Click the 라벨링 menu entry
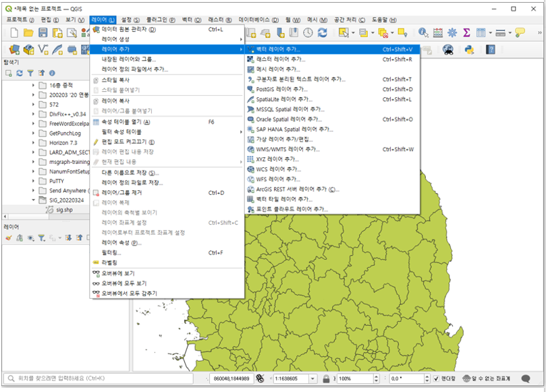Screen dimensions: 546x392 [167, 262]
